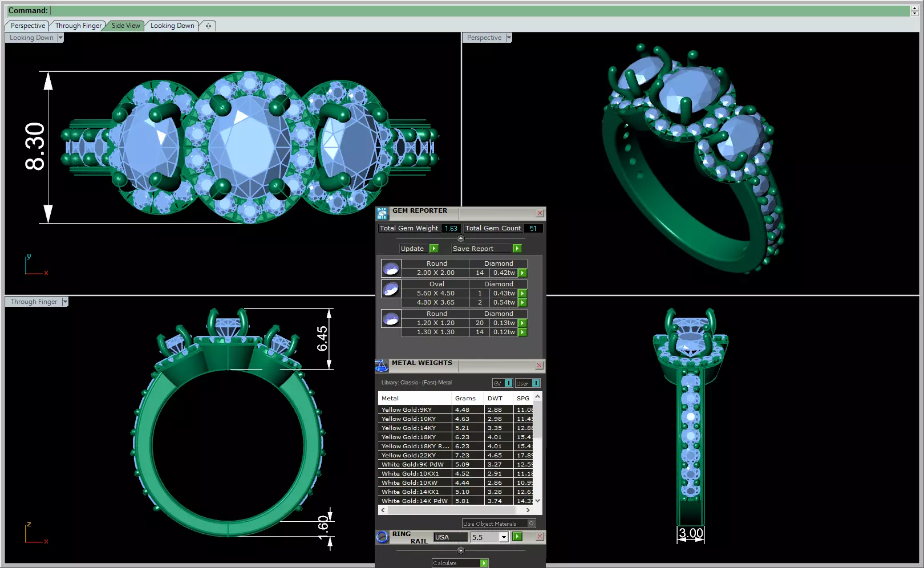Select the Yellow Gold:14KY row
Viewport: 924px width, 568px height.
click(456, 428)
